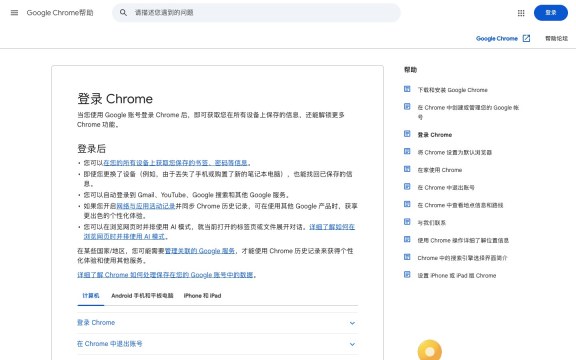
Task: Open sidebar article 下载和安装 Google Chrome
Action: point(453,90)
